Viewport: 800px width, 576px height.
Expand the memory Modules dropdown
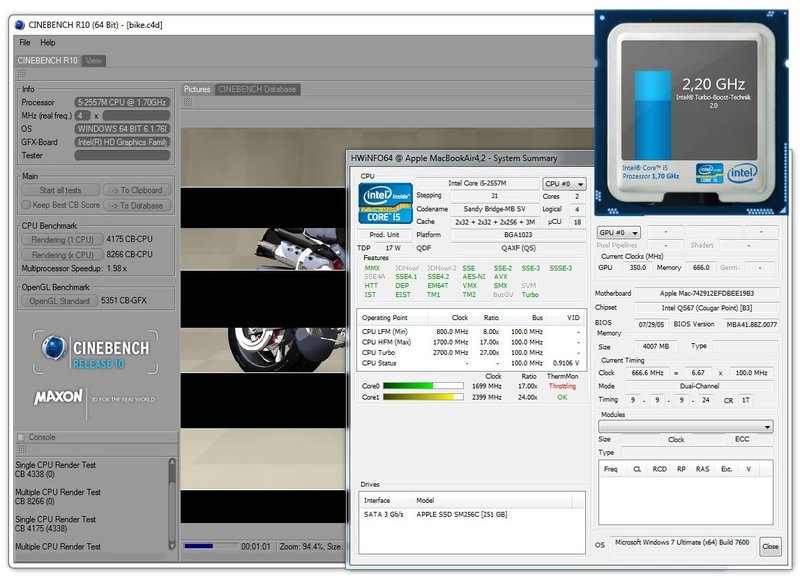[686, 427]
